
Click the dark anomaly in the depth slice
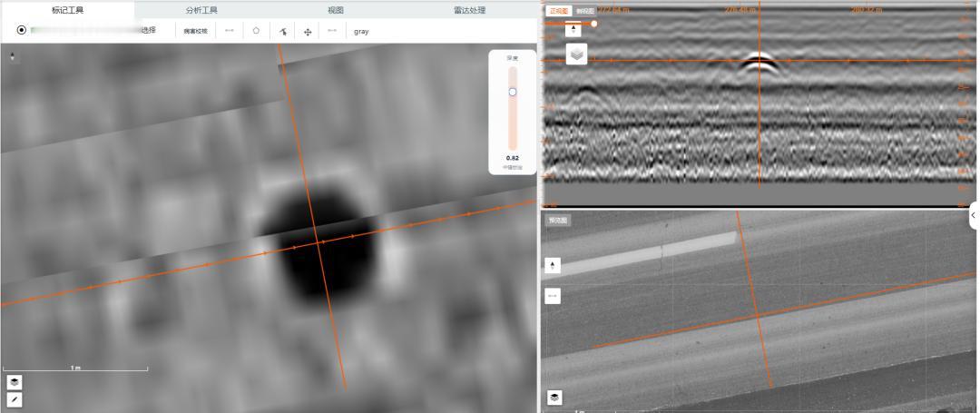(318, 245)
